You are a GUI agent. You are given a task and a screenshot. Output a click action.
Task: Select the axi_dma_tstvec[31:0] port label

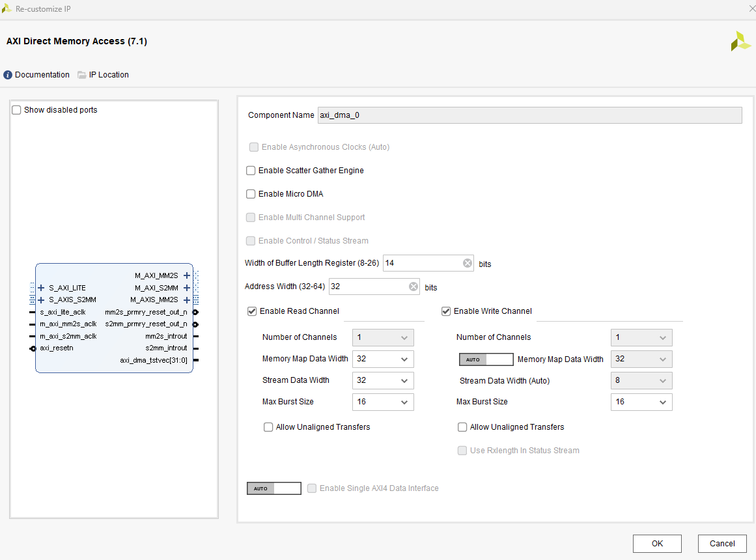tap(153, 360)
